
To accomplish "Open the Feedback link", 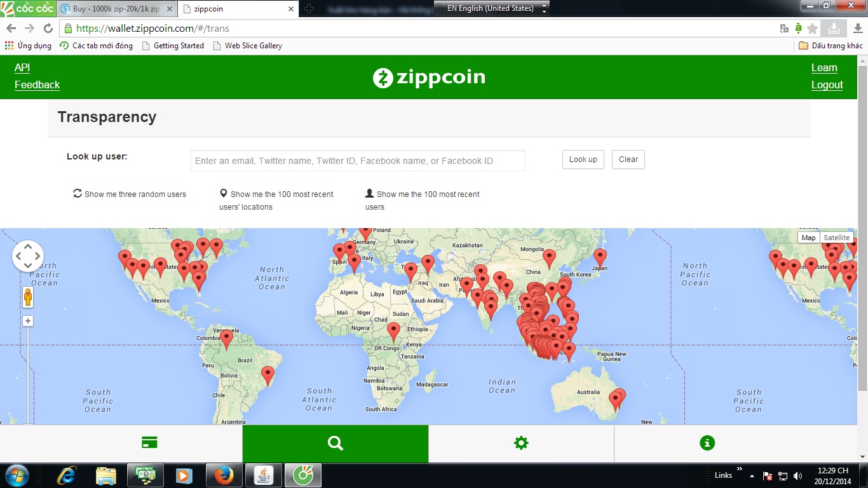I will click(x=37, y=85).
